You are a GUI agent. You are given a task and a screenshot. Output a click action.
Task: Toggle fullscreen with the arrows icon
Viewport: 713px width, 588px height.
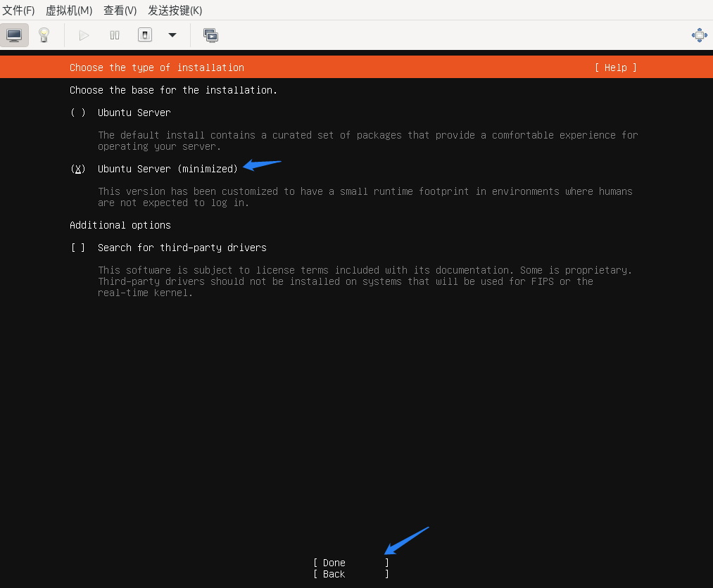point(700,35)
